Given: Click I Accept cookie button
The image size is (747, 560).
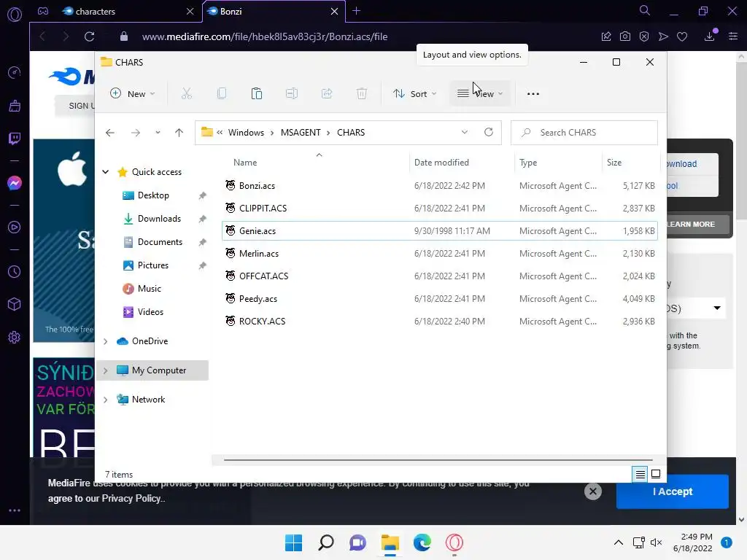Looking at the screenshot, I should pyautogui.click(x=672, y=491).
